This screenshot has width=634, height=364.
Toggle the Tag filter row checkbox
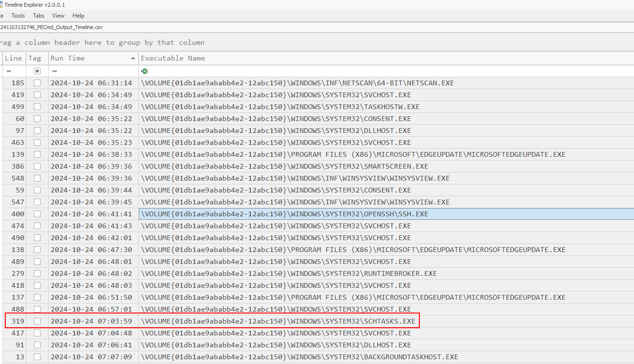click(37, 71)
